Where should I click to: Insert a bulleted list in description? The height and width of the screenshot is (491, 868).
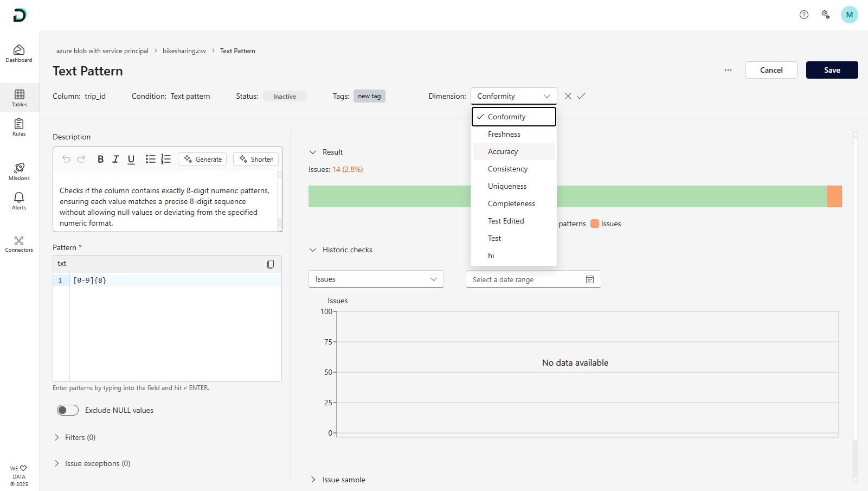point(150,159)
